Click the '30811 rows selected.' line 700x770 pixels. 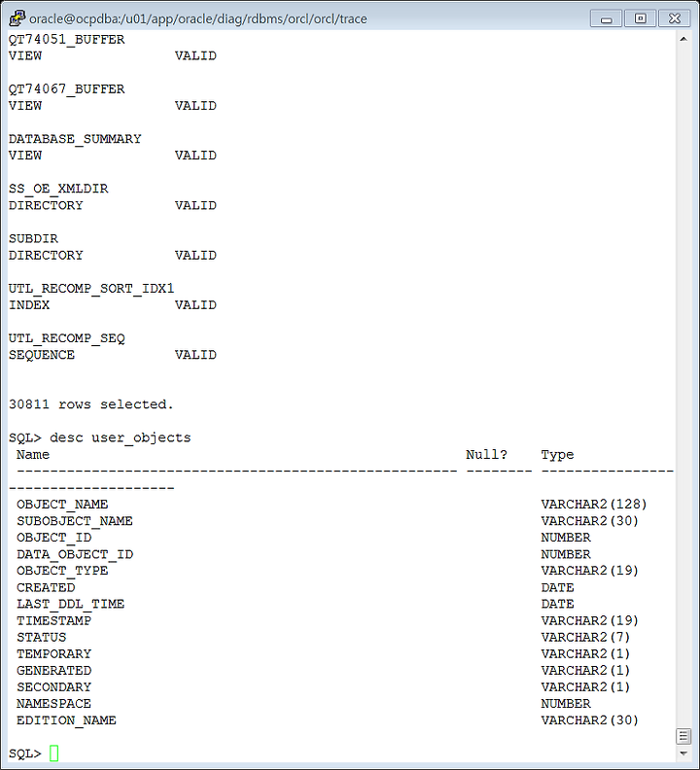(90, 404)
